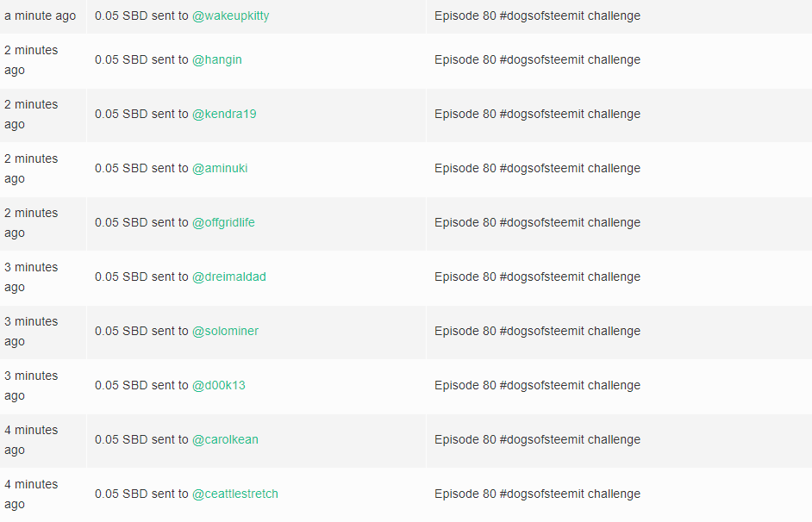Go to the @offgridlife profile
812x522 pixels.
pyautogui.click(x=223, y=222)
